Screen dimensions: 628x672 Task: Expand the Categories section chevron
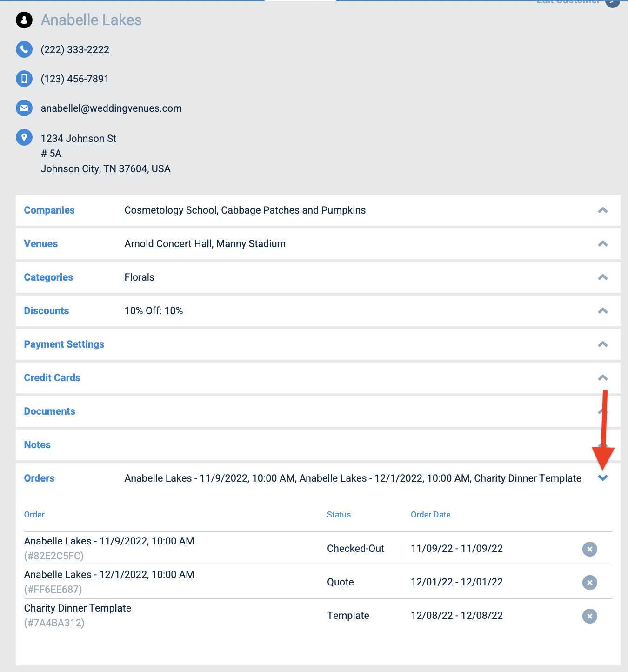(603, 277)
